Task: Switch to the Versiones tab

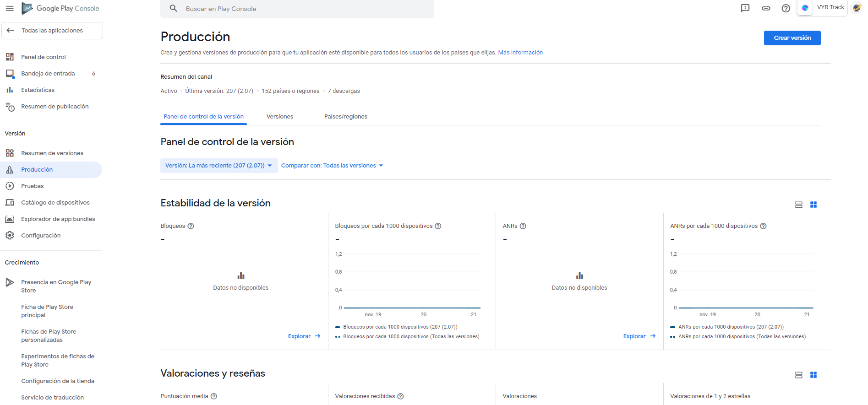Action: [280, 117]
